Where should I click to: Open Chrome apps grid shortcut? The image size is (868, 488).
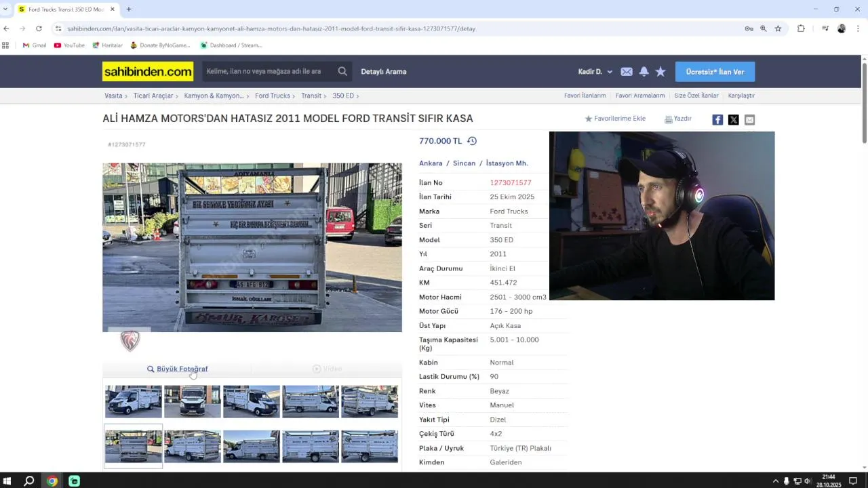pos(5,45)
